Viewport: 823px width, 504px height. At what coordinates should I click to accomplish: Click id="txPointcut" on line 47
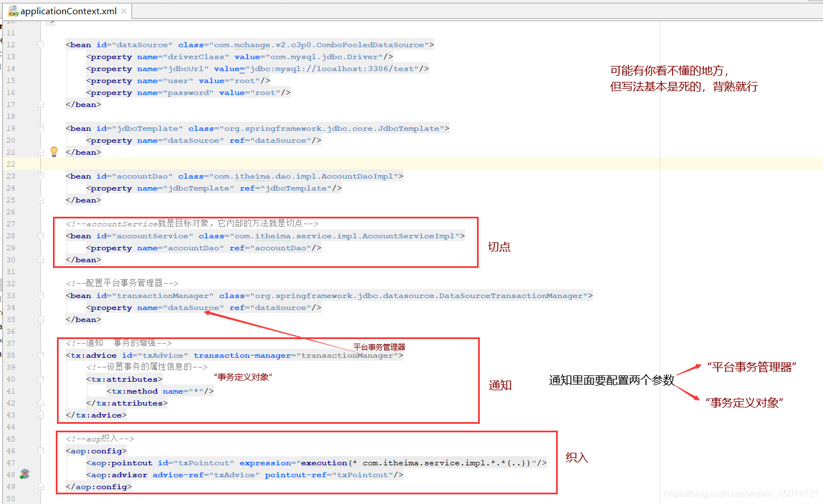click(x=196, y=463)
